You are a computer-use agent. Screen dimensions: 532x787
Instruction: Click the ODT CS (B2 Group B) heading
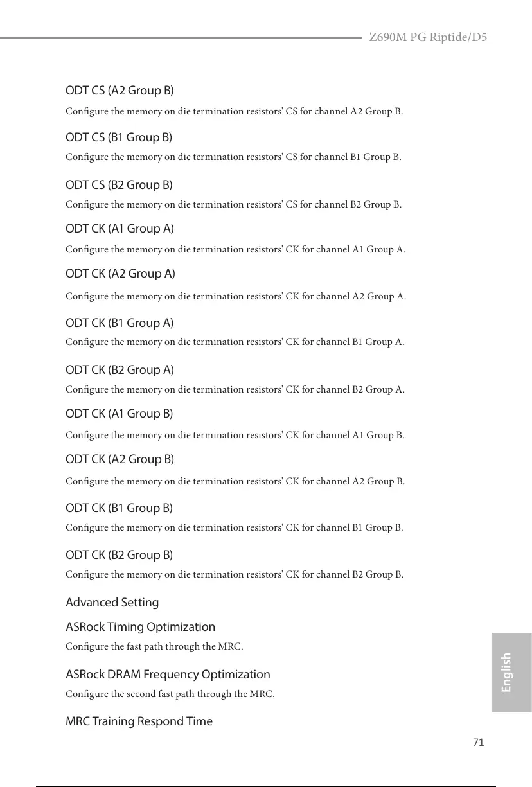coord(119,185)
